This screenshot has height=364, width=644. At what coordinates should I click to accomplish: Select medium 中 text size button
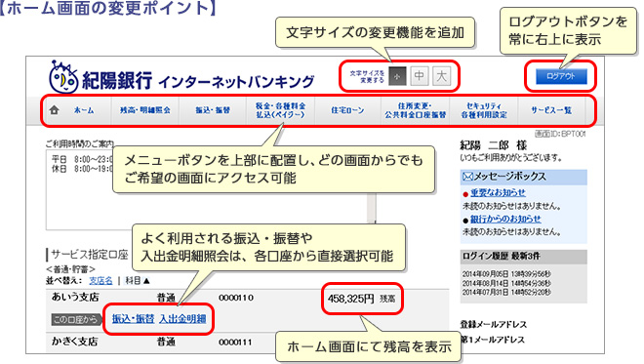420,76
